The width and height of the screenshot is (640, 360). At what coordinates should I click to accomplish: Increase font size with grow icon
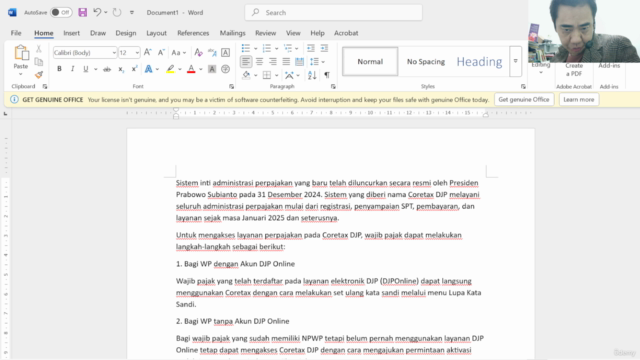(x=148, y=52)
